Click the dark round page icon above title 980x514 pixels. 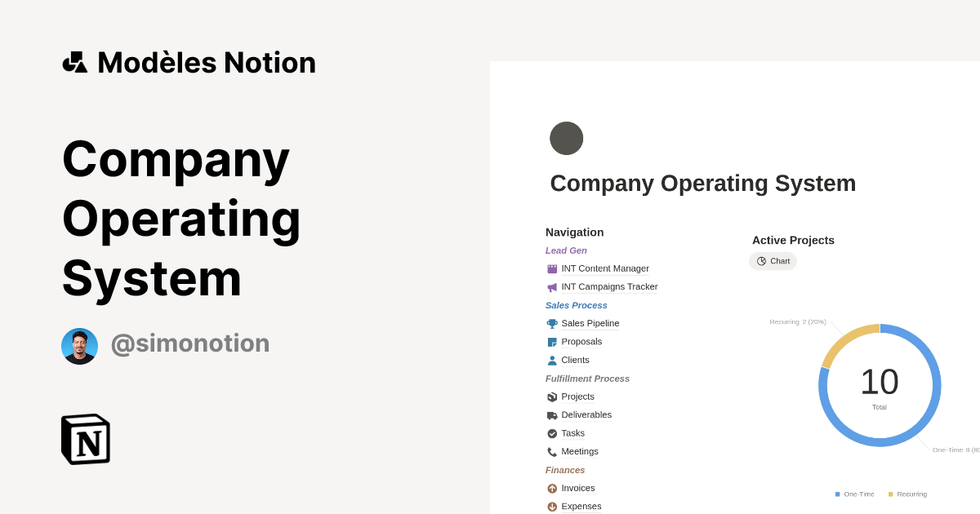coord(567,139)
